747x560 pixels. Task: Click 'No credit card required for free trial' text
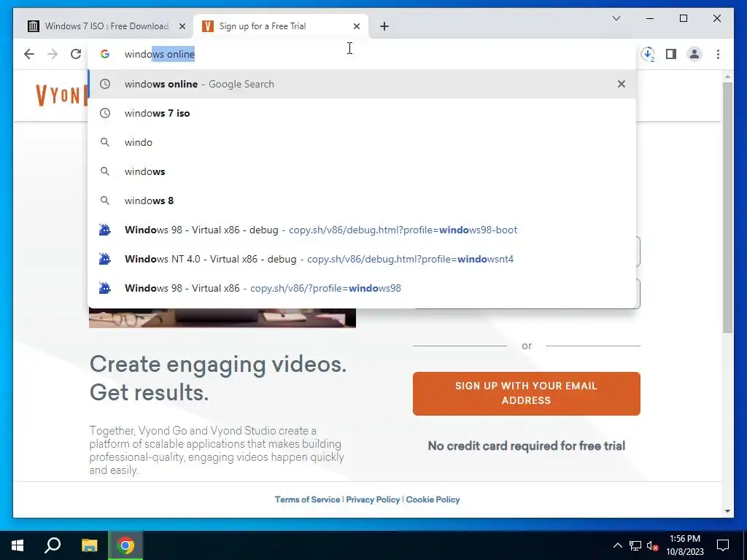527,446
